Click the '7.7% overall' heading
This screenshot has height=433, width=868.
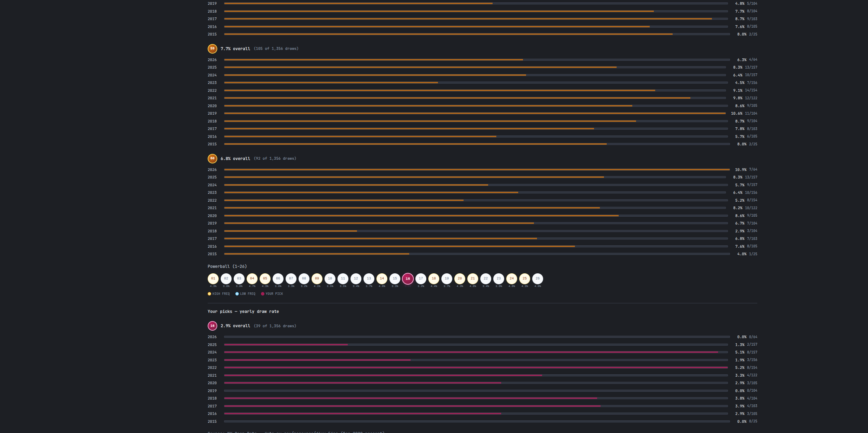pyautogui.click(x=235, y=49)
